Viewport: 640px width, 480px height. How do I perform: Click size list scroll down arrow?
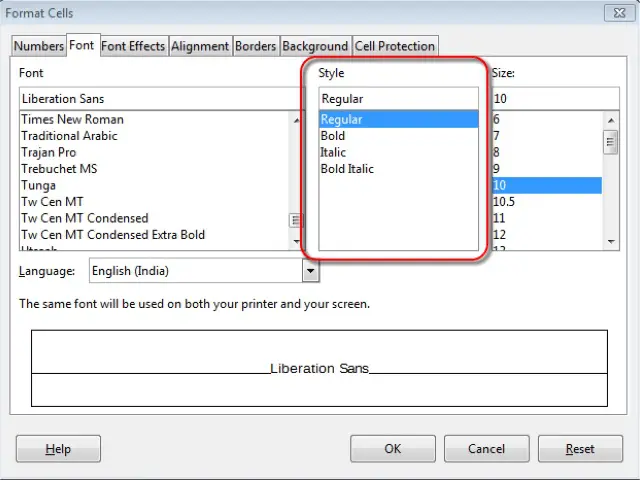coord(611,242)
